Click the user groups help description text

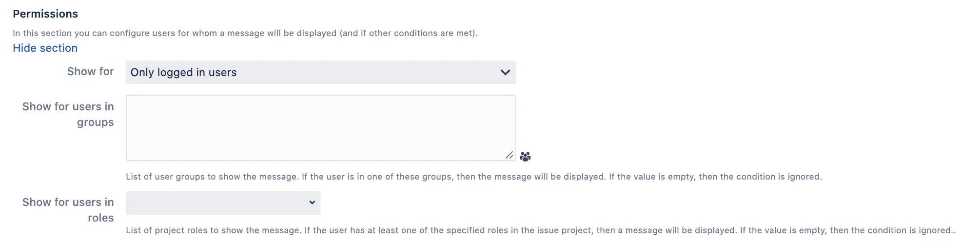(x=474, y=177)
